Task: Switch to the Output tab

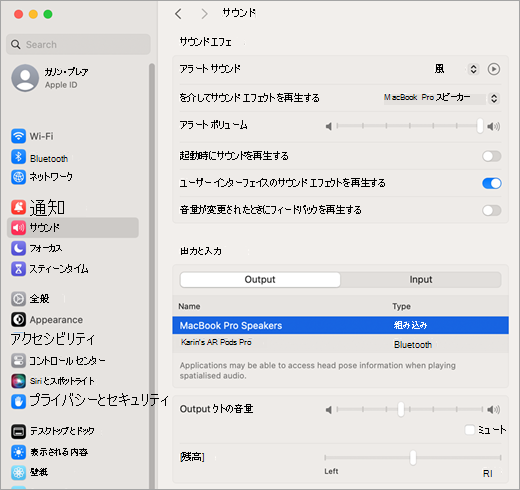Action: click(x=260, y=279)
